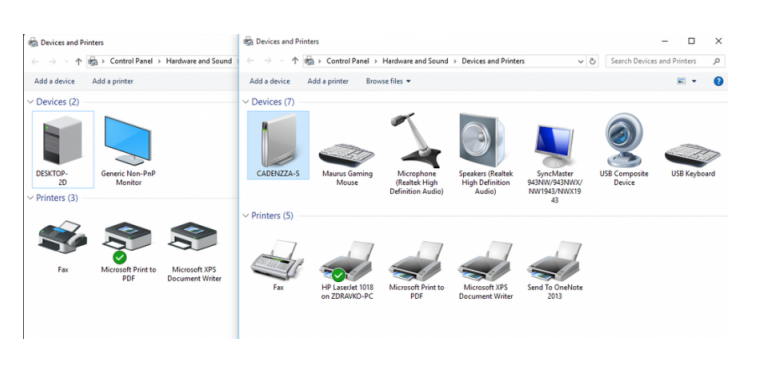Click Control Panel breadcrumb in left window
760x380 pixels.
tap(131, 61)
